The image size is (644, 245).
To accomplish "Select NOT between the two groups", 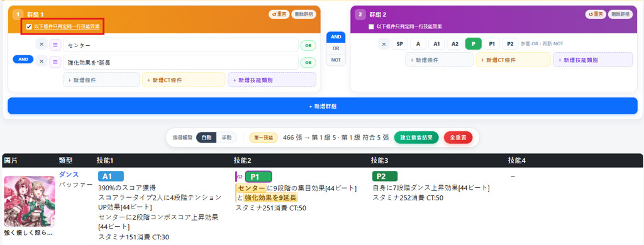I will pyautogui.click(x=336, y=60).
